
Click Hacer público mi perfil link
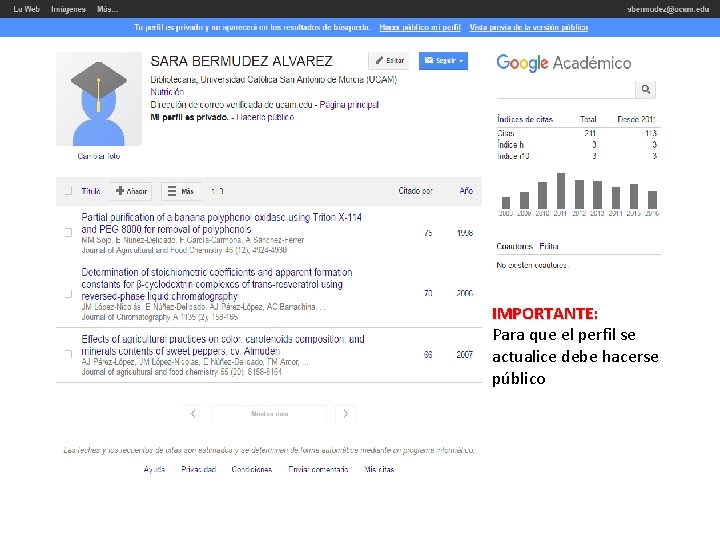click(420, 27)
